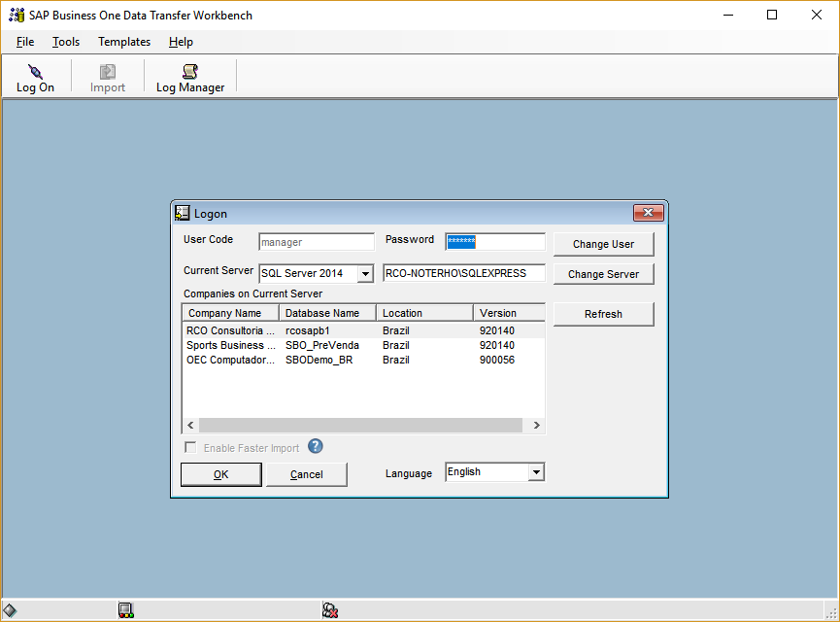This screenshot has width=840, height=622.
Task: Click the RCO-NOTERHO\SQLEXPRESS server field
Action: (x=464, y=273)
